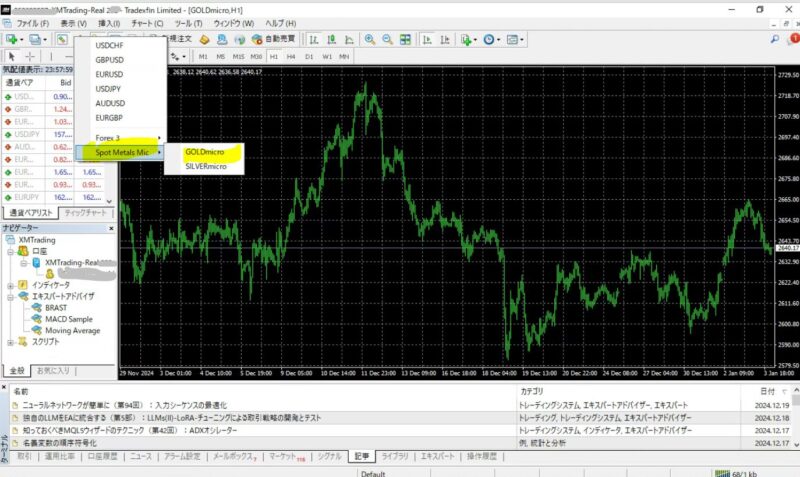Choose SILVERmicro in the submenu

click(204, 166)
